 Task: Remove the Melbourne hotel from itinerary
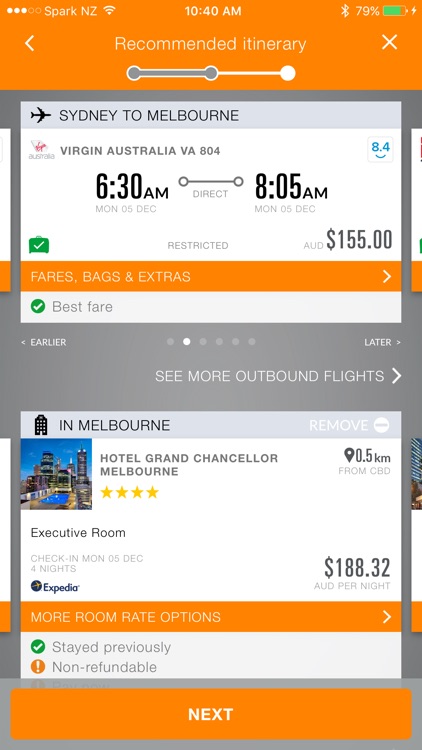349,425
